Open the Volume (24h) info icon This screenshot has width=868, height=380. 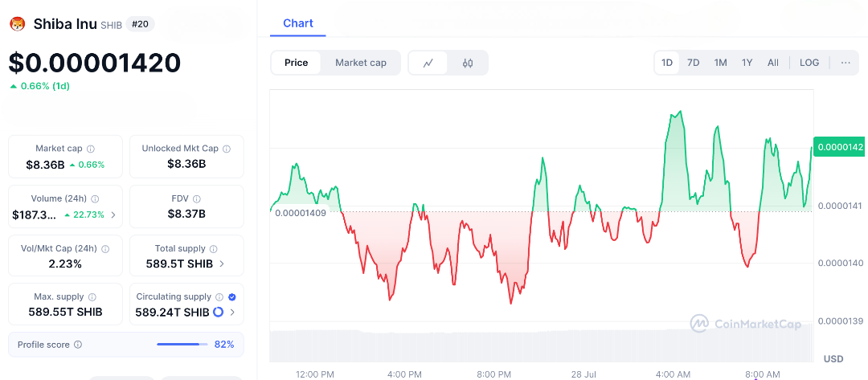tap(95, 198)
